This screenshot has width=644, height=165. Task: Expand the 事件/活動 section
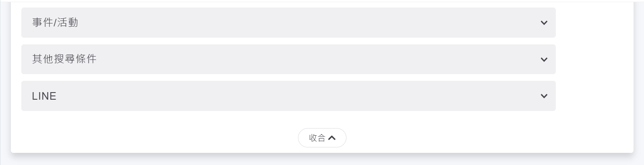pos(288,23)
